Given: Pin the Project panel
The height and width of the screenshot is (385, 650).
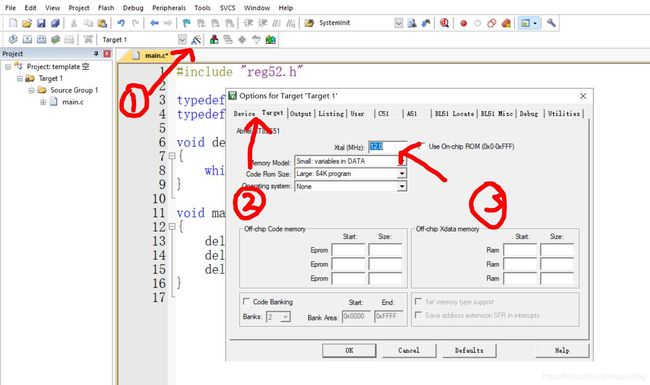Looking at the screenshot, I should tap(96, 53).
